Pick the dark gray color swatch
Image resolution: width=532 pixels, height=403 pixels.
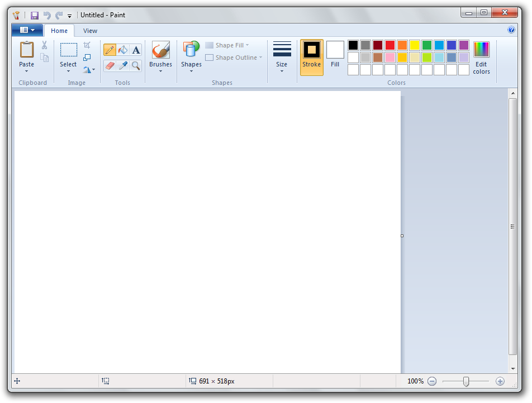(365, 45)
